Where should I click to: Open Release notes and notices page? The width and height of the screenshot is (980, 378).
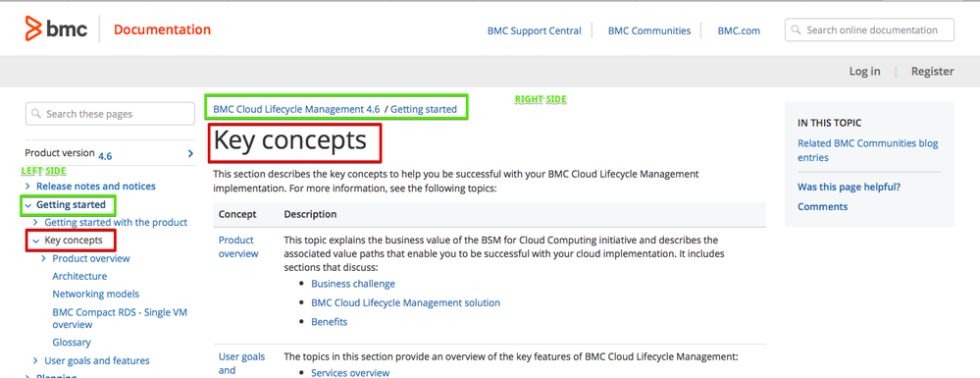click(x=95, y=186)
